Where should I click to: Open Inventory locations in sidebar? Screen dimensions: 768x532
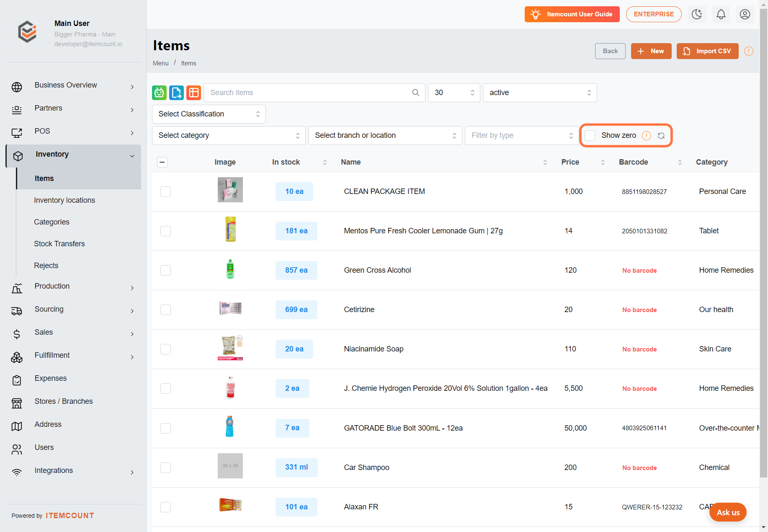click(x=64, y=200)
